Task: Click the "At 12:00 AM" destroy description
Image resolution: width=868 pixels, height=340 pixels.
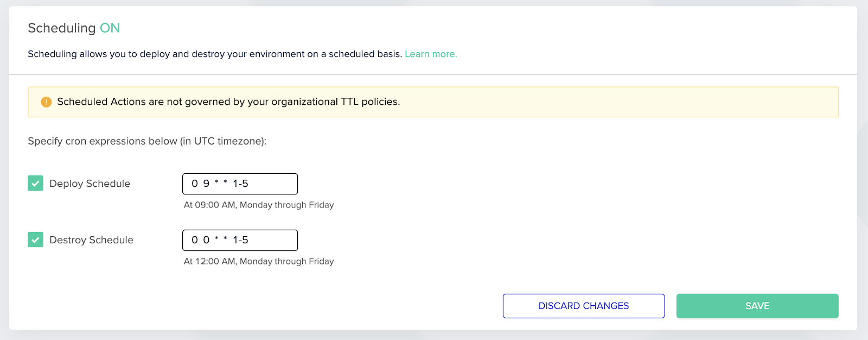Action: point(258,262)
